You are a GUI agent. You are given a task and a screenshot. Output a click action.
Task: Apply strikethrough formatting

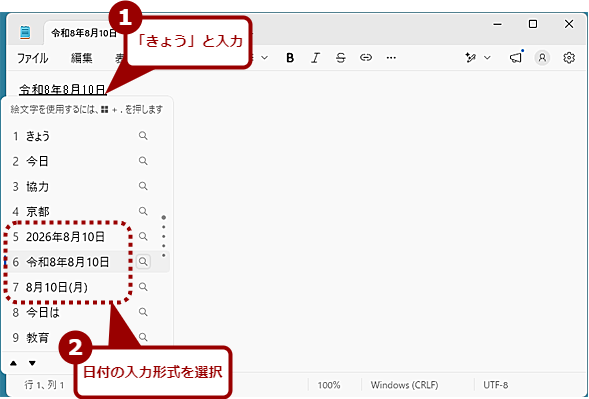click(x=341, y=58)
